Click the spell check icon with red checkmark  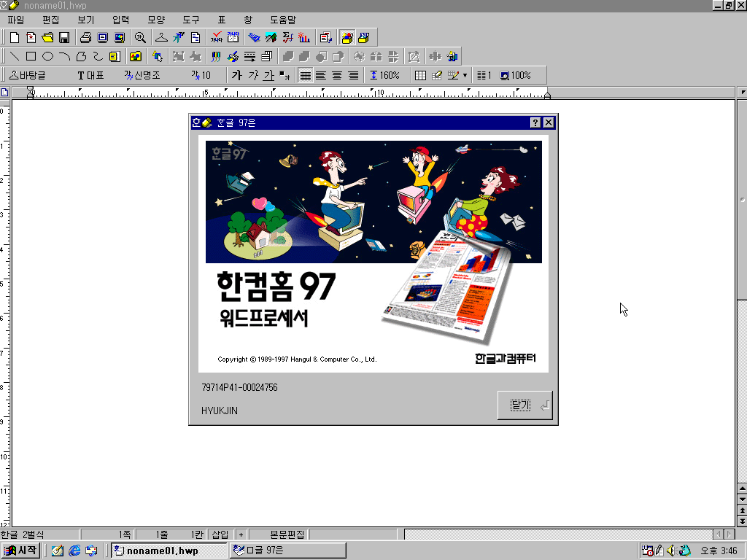point(216,38)
